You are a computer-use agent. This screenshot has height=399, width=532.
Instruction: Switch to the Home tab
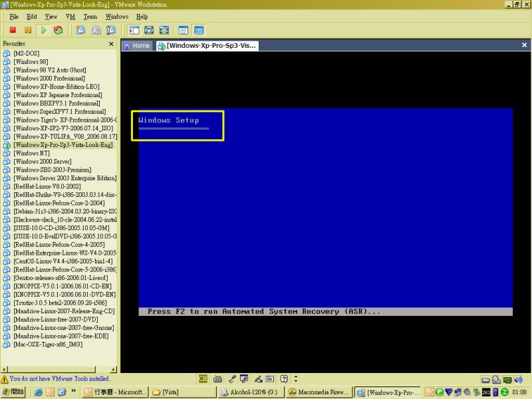136,46
